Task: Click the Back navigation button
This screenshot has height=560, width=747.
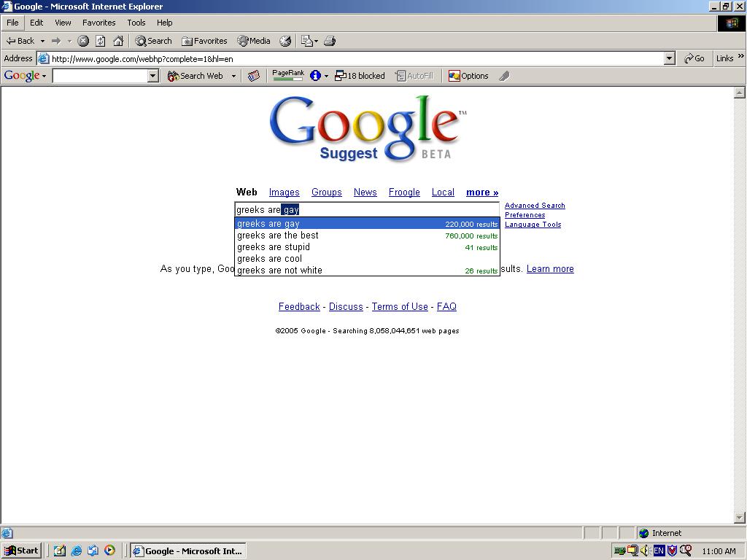Action: 20,41
